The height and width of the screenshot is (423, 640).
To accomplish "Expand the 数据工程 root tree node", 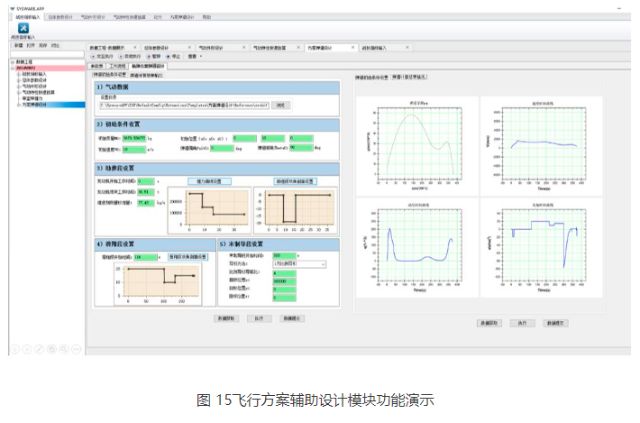I will click(x=12, y=62).
